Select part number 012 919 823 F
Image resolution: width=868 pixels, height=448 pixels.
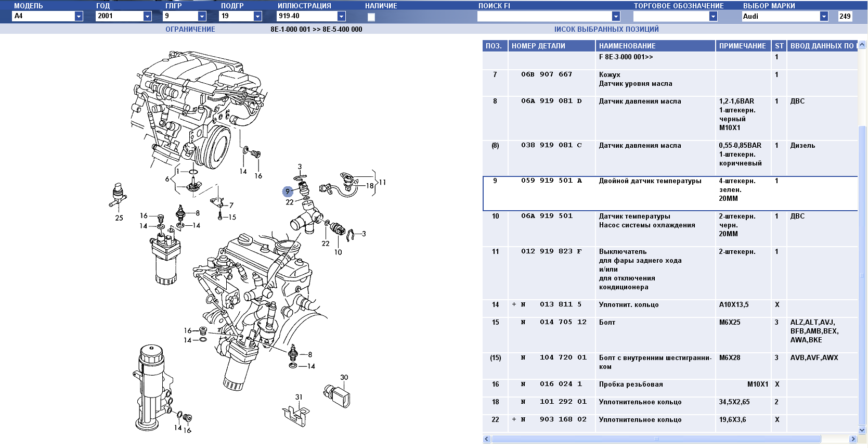point(551,251)
